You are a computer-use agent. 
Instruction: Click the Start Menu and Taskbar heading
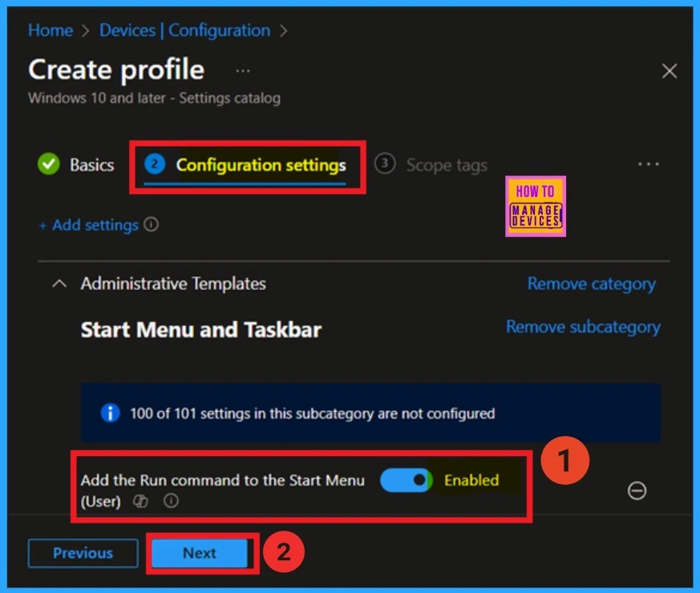coord(201,330)
